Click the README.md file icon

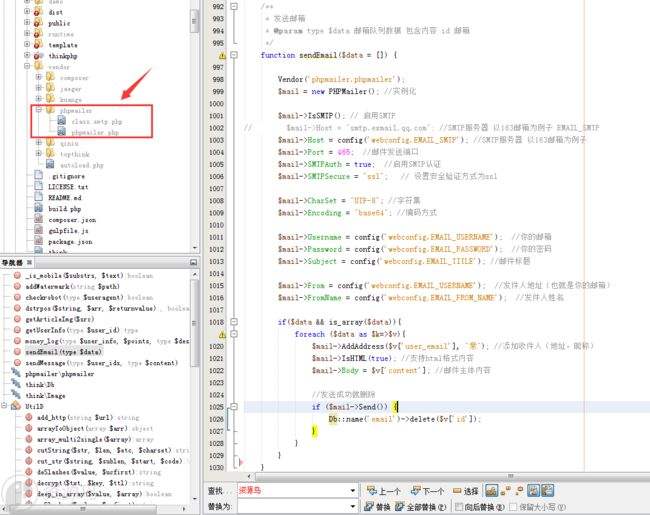click(x=39, y=197)
